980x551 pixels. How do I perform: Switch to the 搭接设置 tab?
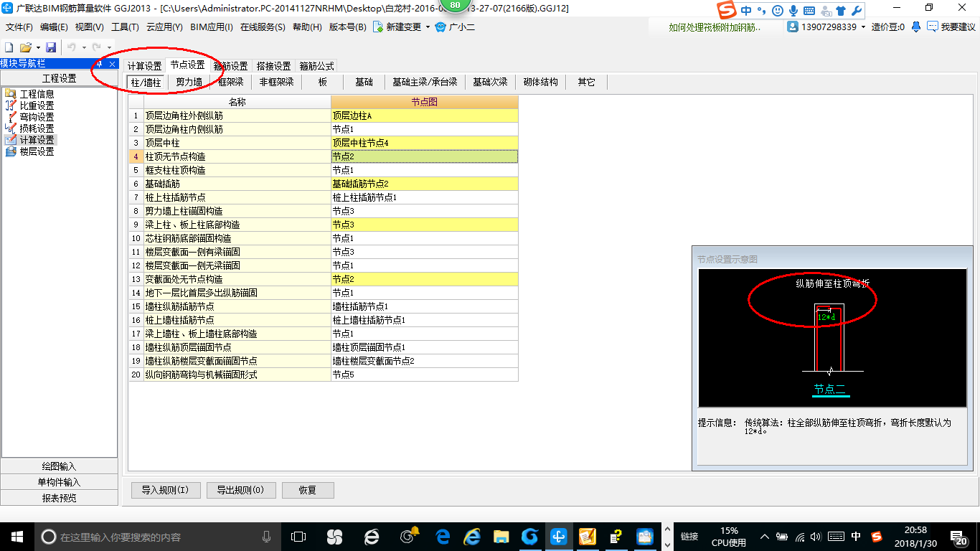(273, 66)
